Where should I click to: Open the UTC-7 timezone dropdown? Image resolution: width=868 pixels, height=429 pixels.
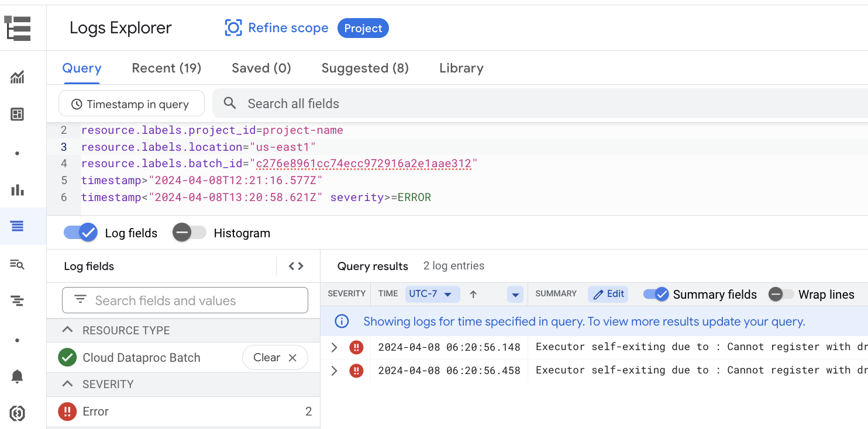432,294
